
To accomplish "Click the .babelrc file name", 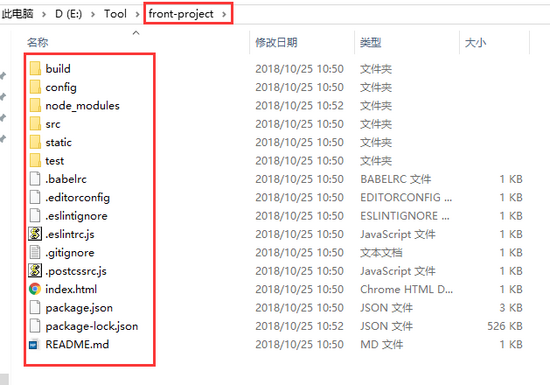I will point(66,179).
